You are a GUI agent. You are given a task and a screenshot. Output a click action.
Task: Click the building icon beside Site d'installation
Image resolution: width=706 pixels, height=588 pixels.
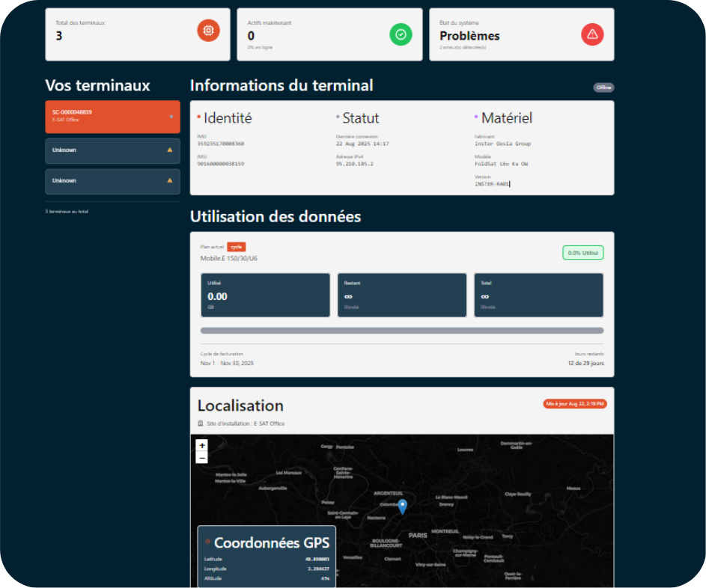tap(201, 423)
